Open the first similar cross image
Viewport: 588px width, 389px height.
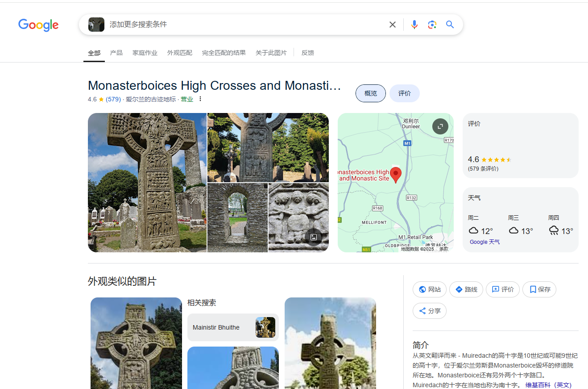[136, 343]
